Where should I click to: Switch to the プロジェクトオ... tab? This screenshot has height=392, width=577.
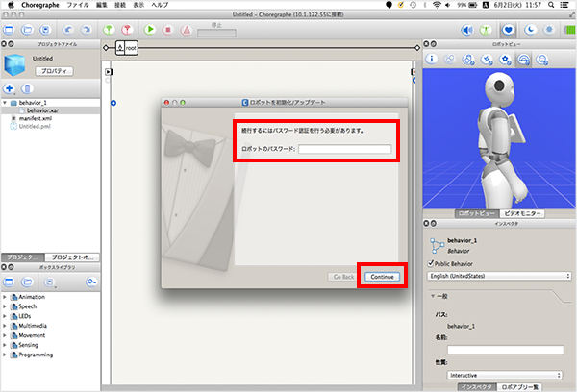(x=72, y=257)
